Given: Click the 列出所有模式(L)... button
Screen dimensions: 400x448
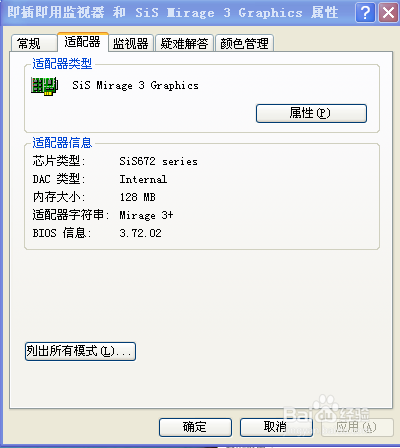Looking at the screenshot, I should click(80, 351).
